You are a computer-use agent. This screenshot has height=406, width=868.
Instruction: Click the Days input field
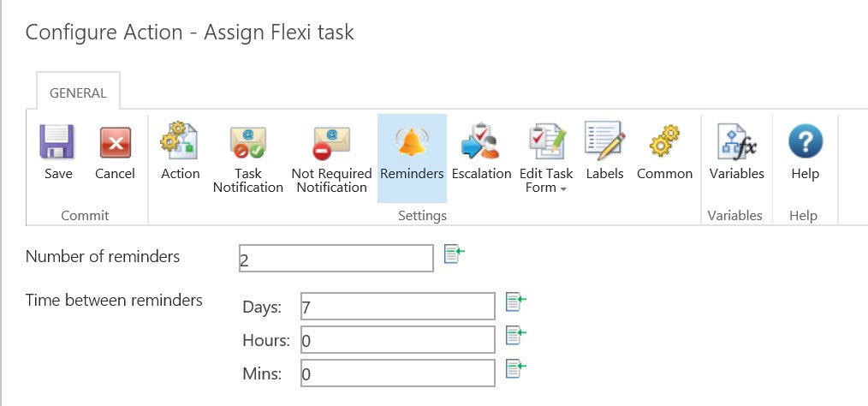click(x=397, y=306)
